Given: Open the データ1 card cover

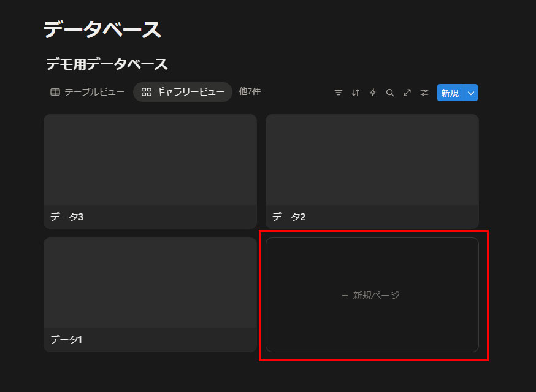Looking at the screenshot, I should coord(150,283).
